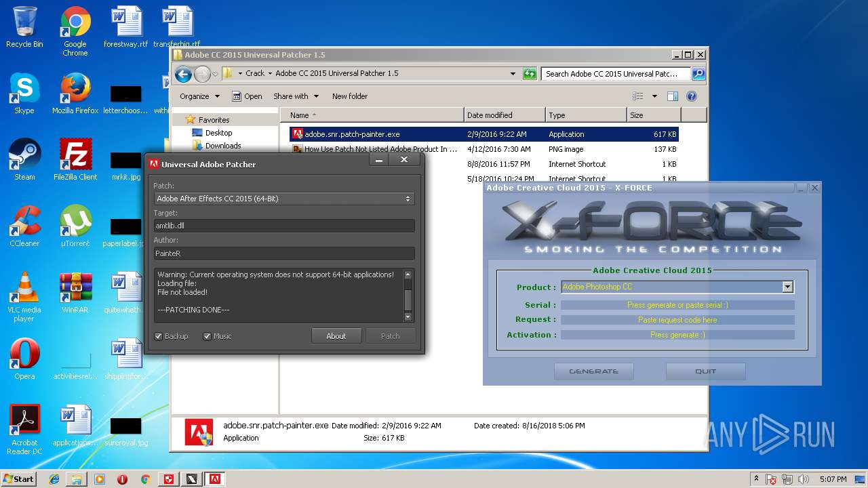This screenshot has height=488, width=868.
Task: Open the Start menu
Action: (x=18, y=479)
